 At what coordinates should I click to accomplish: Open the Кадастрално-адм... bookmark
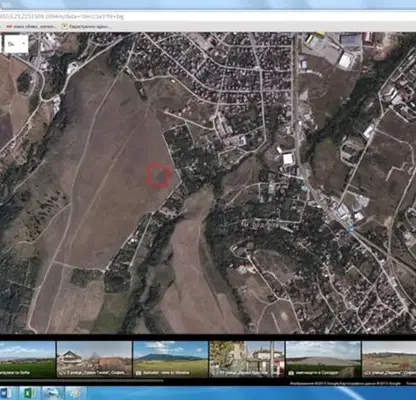coord(86,26)
